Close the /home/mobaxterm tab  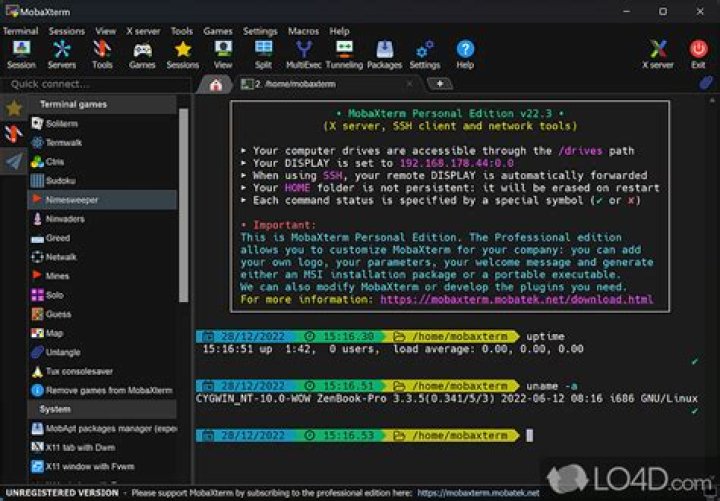click(409, 84)
